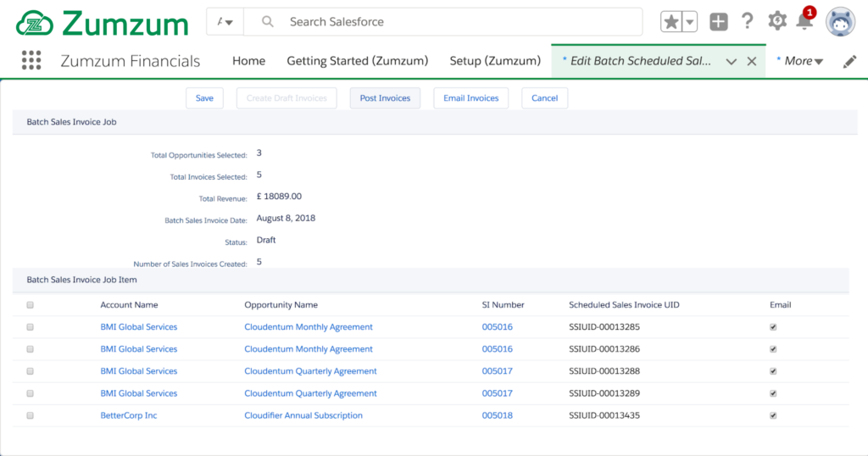Screen dimensions: 868x456
Task: Click the SSIUID-00013435 cell
Action: pyautogui.click(x=604, y=415)
